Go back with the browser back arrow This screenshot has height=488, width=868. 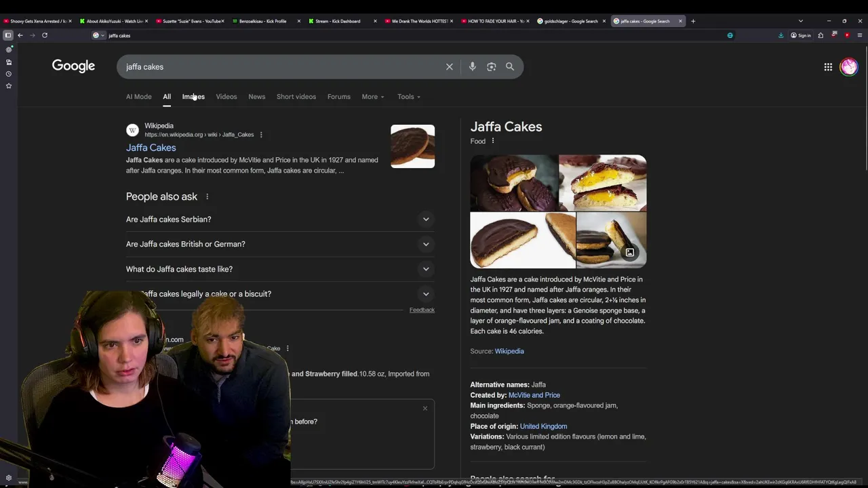(x=20, y=35)
